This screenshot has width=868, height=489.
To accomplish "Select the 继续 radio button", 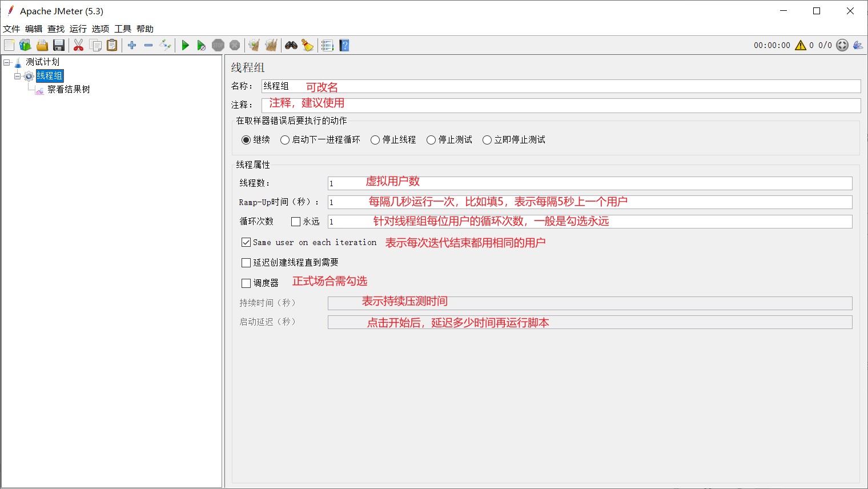I will coord(246,140).
